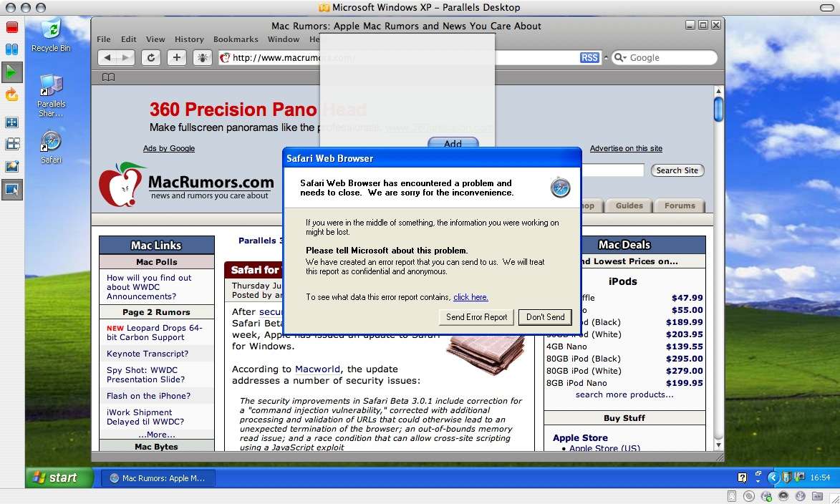Open the Bookmarks menu in Safari
Viewport: 840px width, 504px height.
click(x=236, y=39)
